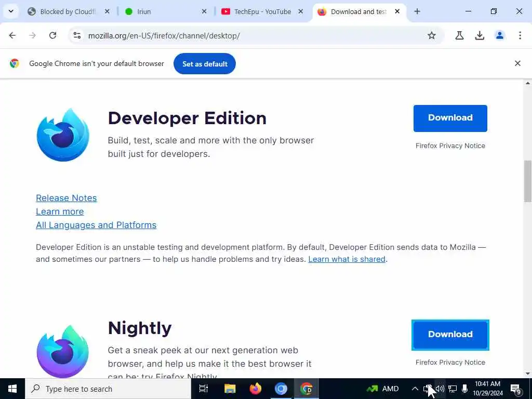Go forward to the next page
The height and width of the screenshot is (399, 532).
coord(33,35)
